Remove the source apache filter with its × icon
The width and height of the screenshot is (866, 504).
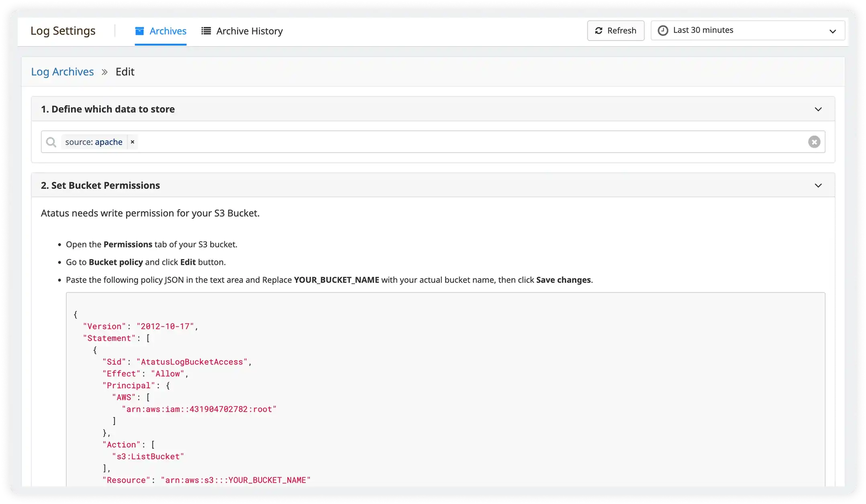(x=133, y=142)
